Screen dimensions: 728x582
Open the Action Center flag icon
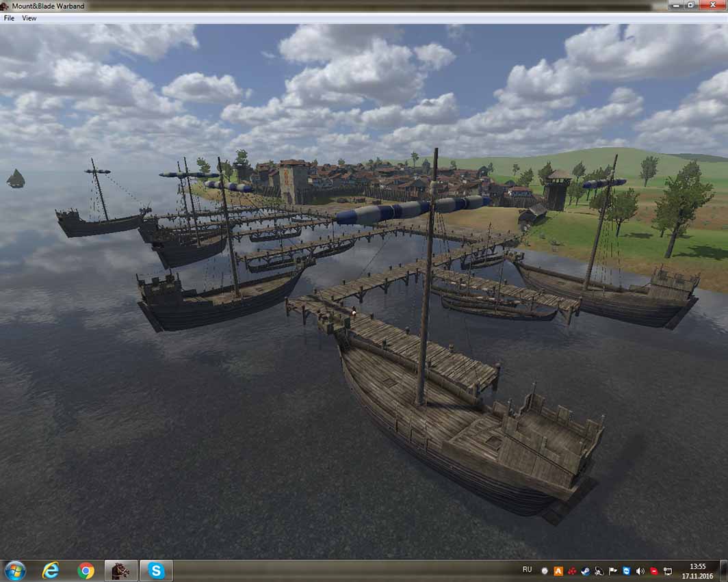(612, 570)
